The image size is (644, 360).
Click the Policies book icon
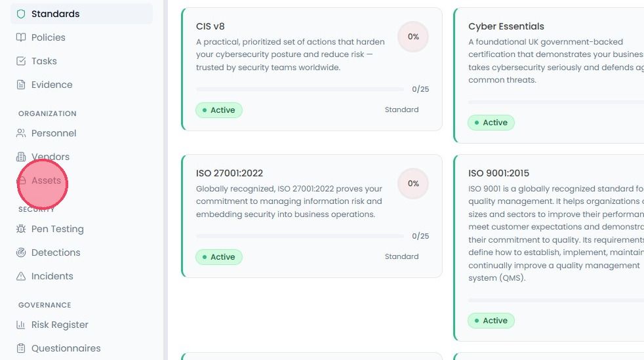pos(21,37)
